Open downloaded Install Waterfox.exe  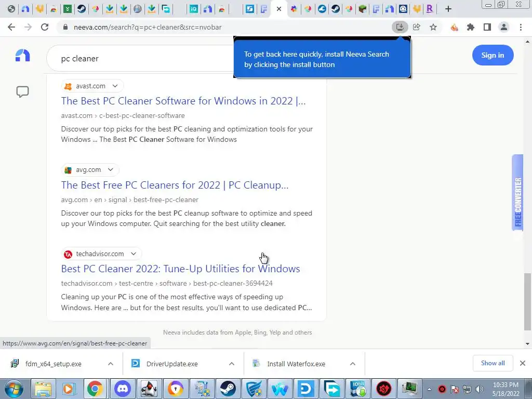pos(296,364)
